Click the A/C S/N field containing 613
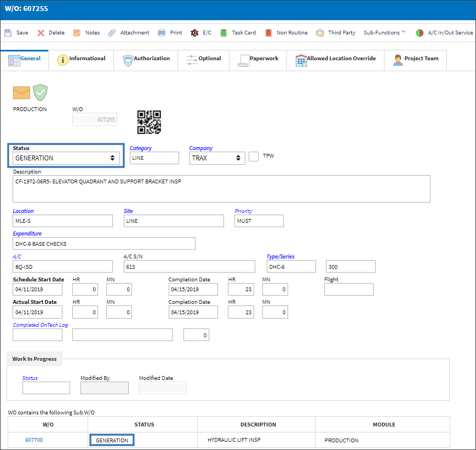The width and height of the screenshot is (476, 450). pyautogui.click(x=190, y=267)
